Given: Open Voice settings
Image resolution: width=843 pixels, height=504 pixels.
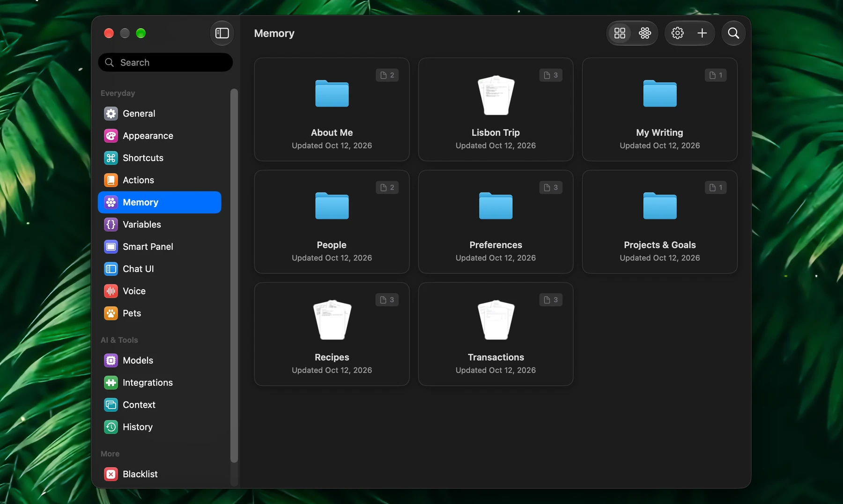Looking at the screenshot, I should (159, 291).
